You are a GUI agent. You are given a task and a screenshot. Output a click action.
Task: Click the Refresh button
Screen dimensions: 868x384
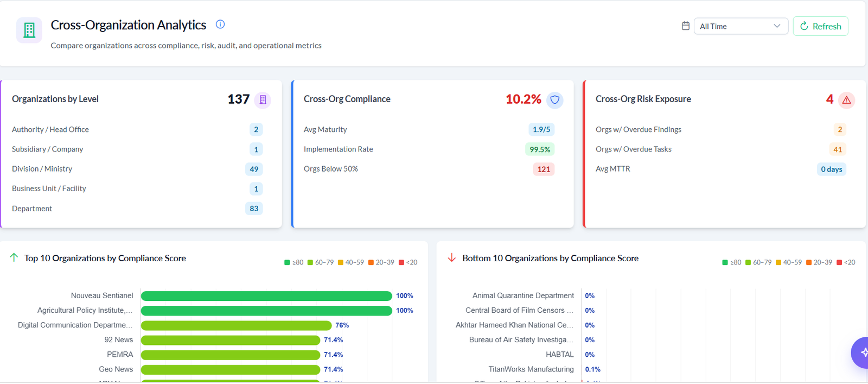pos(820,26)
